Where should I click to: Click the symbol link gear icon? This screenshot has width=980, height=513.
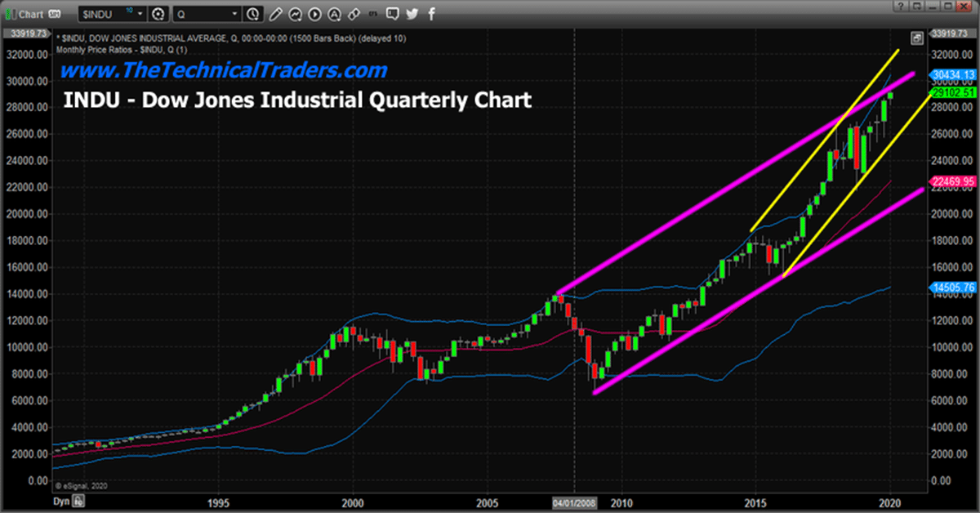tap(158, 14)
